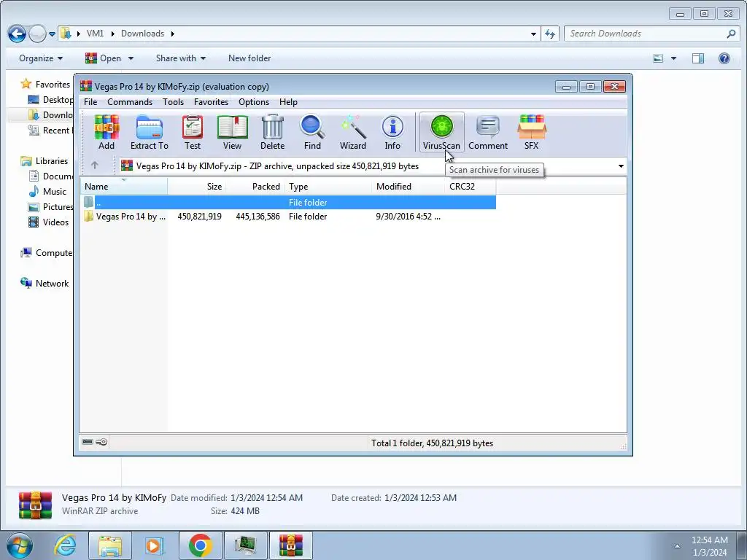
Task: Show archive Info
Action: (392, 133)
